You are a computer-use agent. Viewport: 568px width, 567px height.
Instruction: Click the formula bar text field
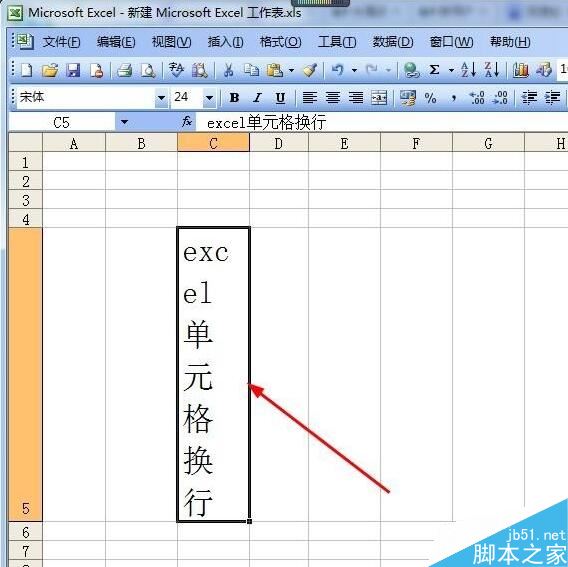(382, 122)
